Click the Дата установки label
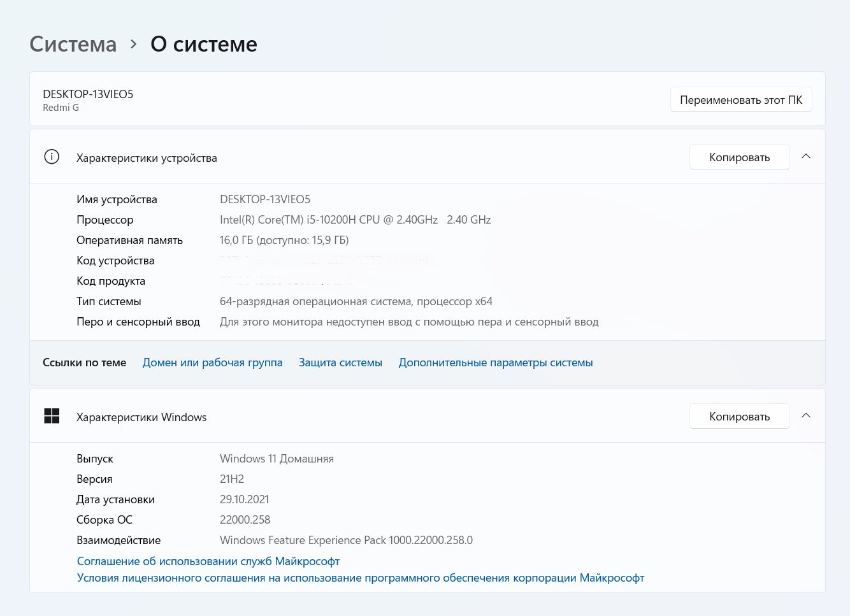This screenshot has height=616, width=850. click(116, 499)
